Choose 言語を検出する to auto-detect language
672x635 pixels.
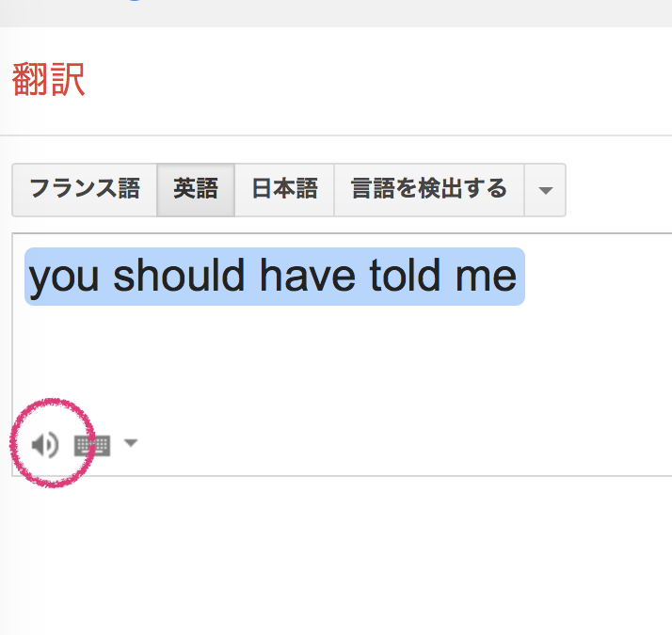tap(429, 190)
